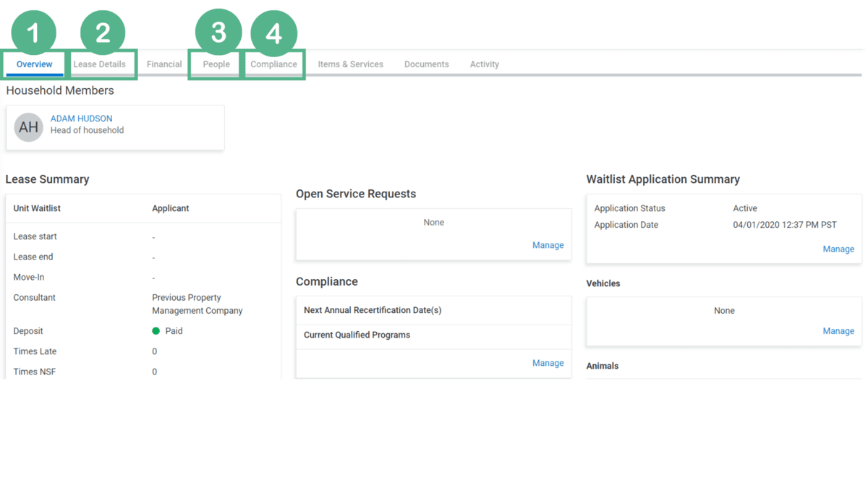Click the 'Animals' heading
The width and height of the screenshot is (868, 488).
click(602, 366)
